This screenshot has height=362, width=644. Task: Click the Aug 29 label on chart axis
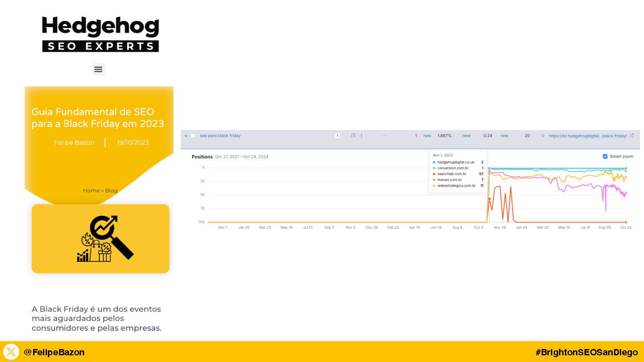[x=604, y=227]
